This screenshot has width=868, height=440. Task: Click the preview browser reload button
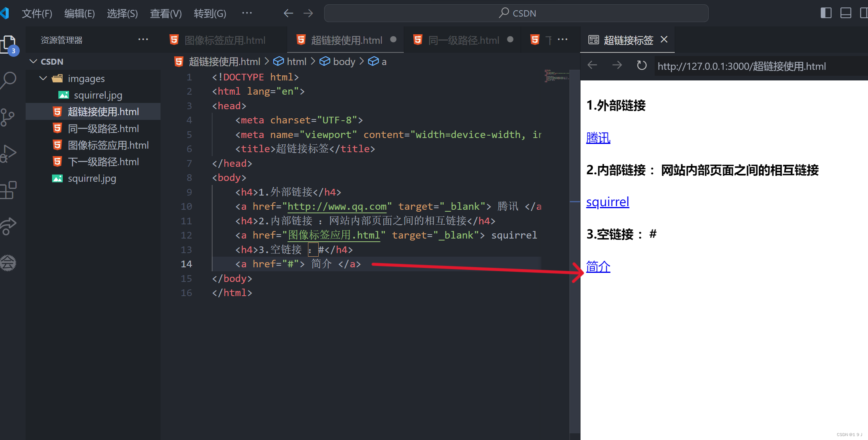[642, 65]
